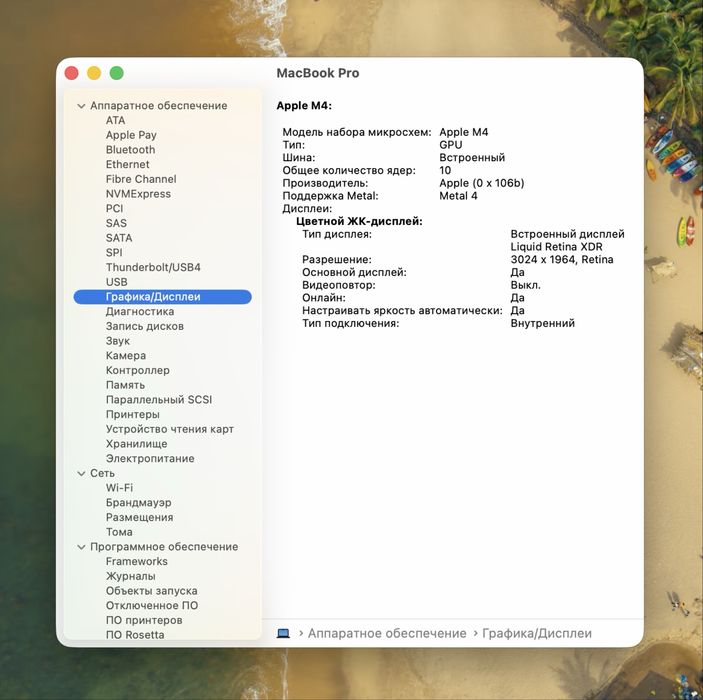The height and width of the screenshot is (700, 703).
Task: Click the connection type value Внутренний
Action: point(542,323)
